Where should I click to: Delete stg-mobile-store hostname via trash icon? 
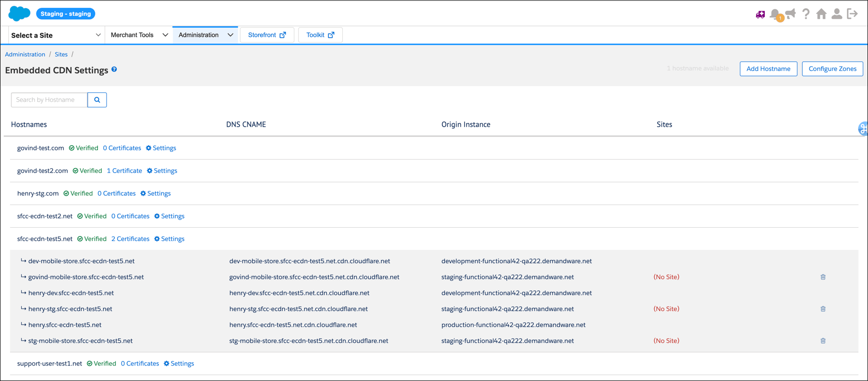tap(823, 341)
